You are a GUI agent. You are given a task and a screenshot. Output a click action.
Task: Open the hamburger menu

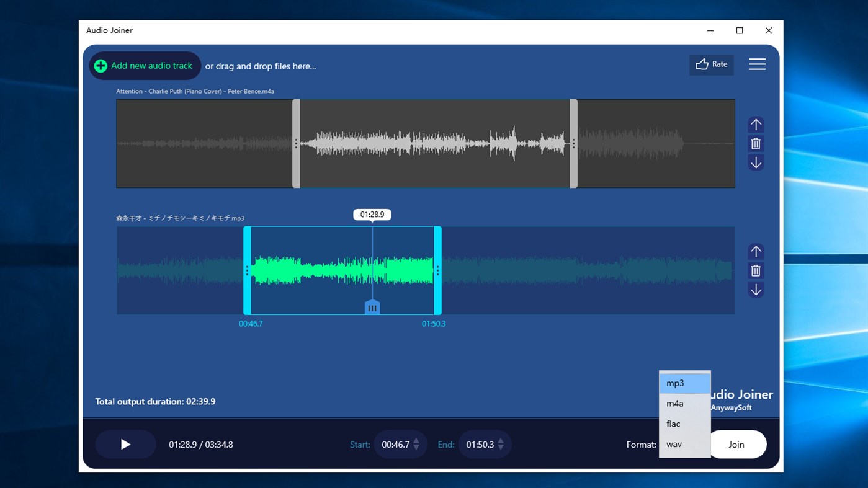(x=757, y=64)
